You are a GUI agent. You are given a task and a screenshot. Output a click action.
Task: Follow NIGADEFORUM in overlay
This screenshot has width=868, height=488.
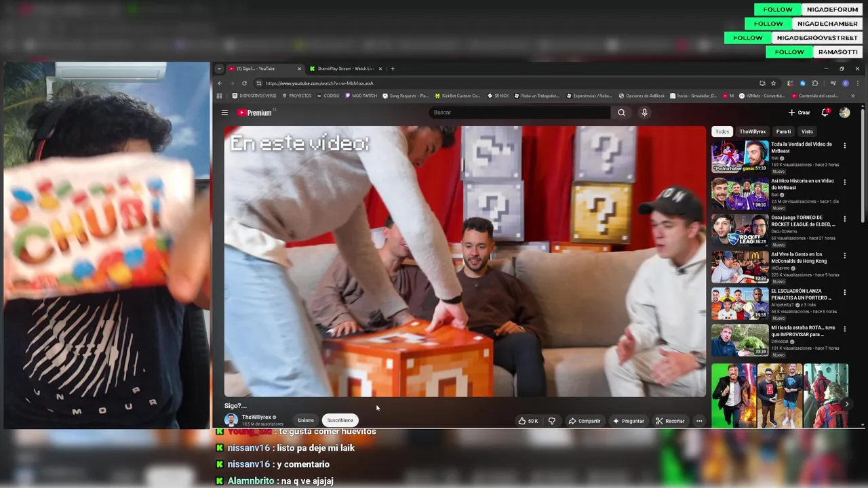(x=778, y=9)
